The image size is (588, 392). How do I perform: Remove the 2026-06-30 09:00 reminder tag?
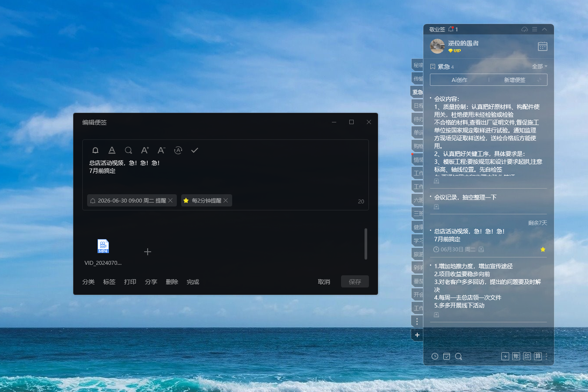click(171, 200)
